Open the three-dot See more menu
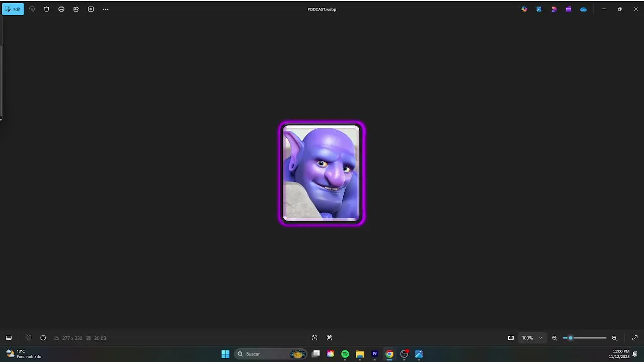Screen dimensions: 644x362 point(106,9)
